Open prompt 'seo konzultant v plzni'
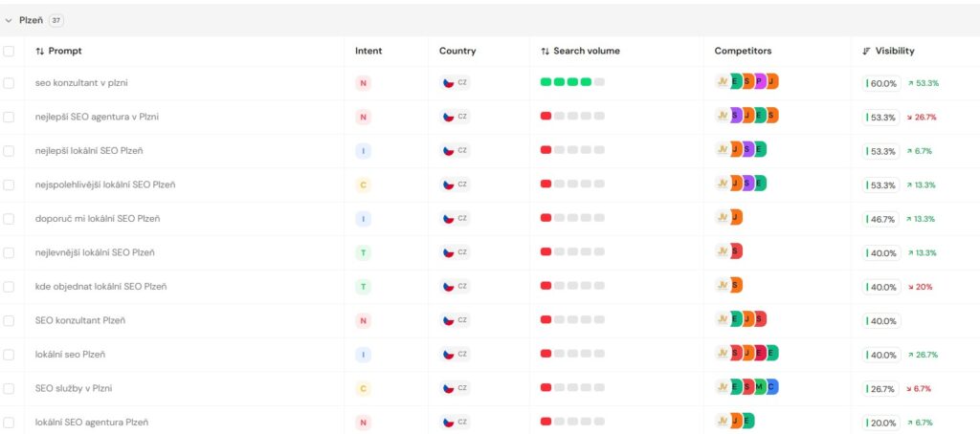Screen dimensions: 980x434 pos(81,83)
